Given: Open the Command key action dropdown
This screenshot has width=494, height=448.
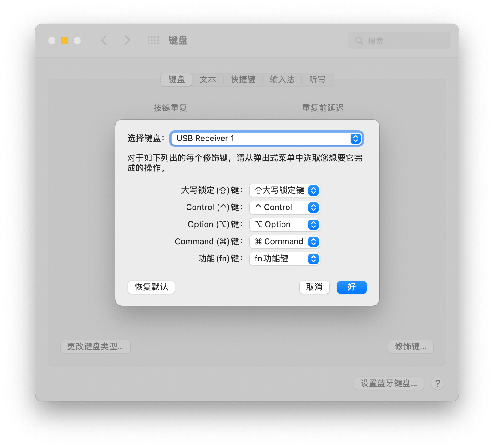Looking at the screenshot, I should click(x=285, y=242).
